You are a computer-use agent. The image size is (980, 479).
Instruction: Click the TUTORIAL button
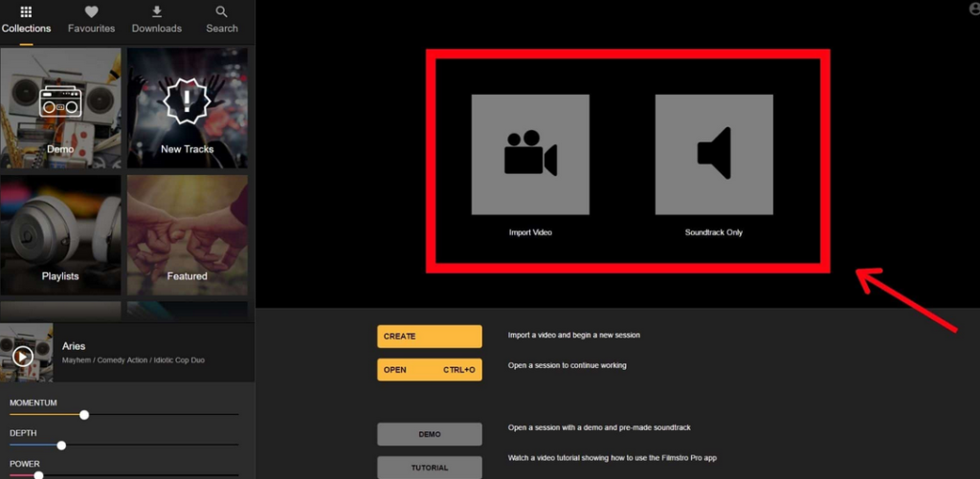(x=430, y=468)
